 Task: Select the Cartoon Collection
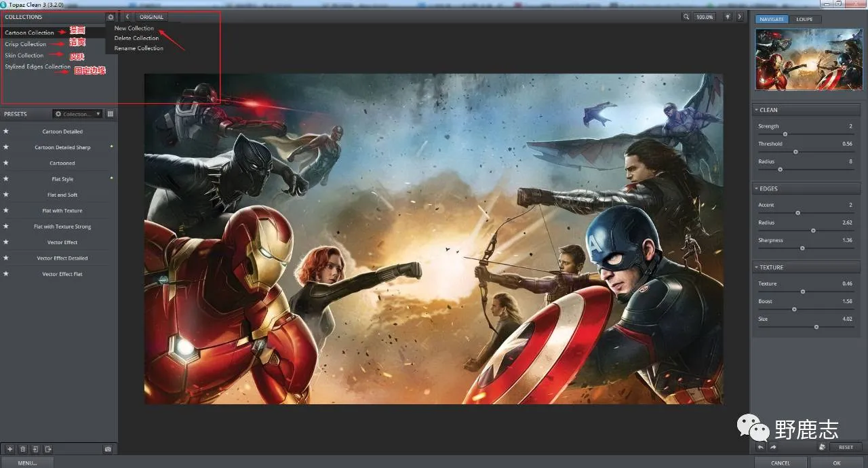pos(29,33)
